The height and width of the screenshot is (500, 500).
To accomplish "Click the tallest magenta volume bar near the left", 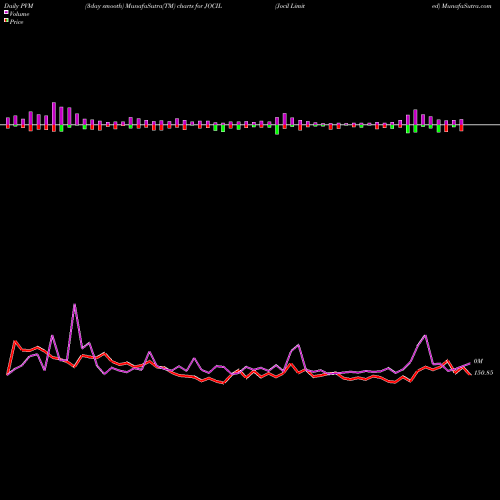I will tap(54, 114).
